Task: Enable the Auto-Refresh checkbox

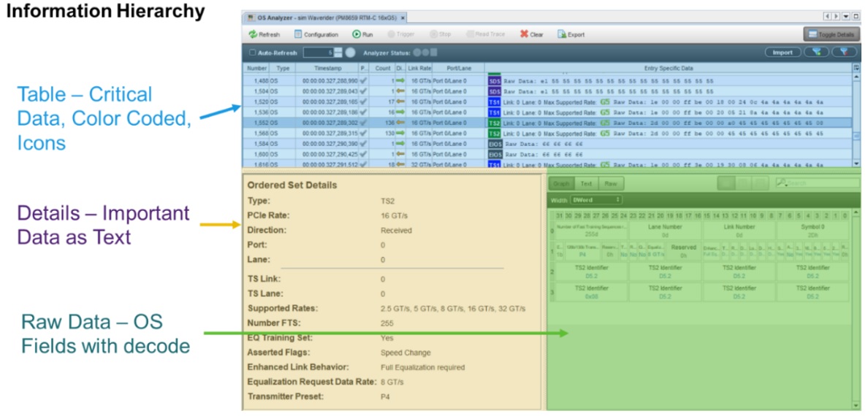Action: [x=253, y=53]
